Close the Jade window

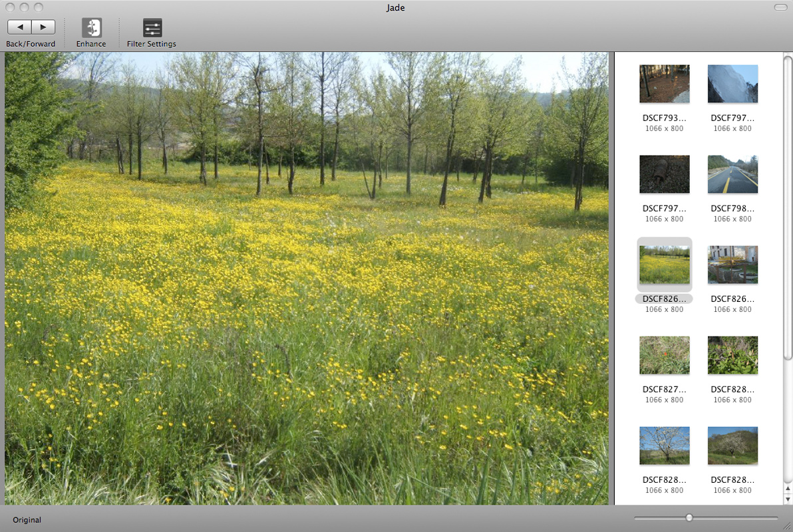click(10, 7)
